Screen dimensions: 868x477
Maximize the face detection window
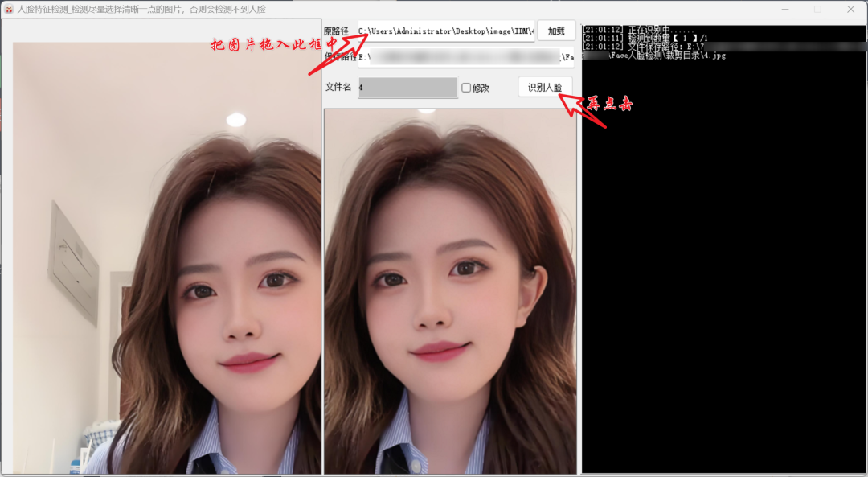tap(817, 10)
